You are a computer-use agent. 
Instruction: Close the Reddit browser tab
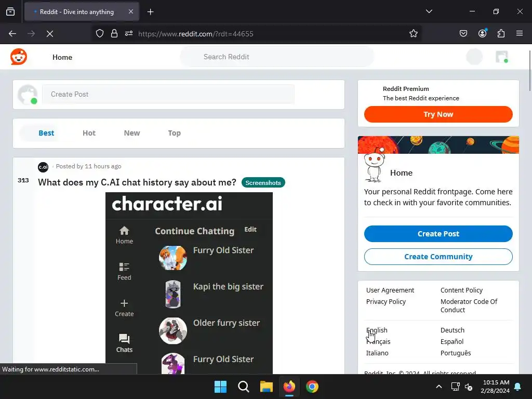[131, 11]
